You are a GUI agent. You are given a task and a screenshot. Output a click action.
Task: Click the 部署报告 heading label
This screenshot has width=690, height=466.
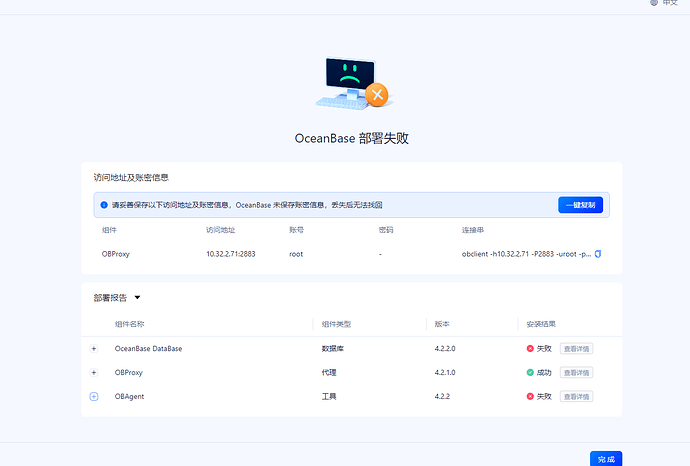pyautogui.click(x=110, y=298)
